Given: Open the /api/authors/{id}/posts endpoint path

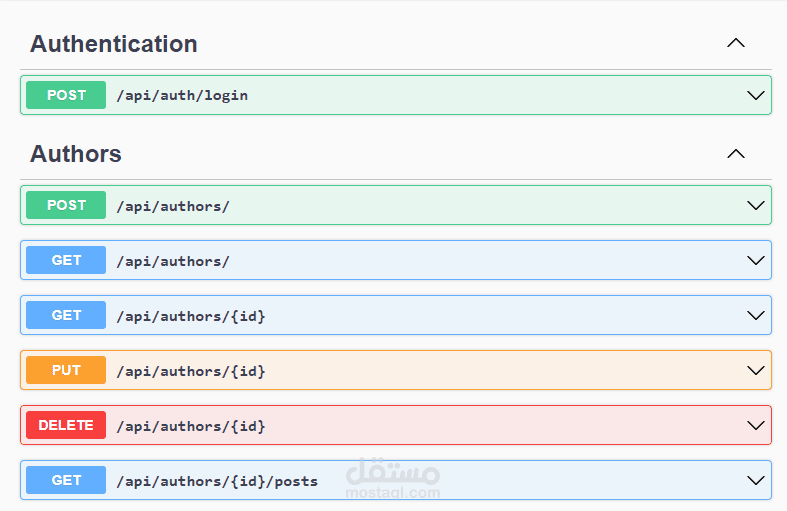Looking at the screenshot, I should pyautogui.click(x=217, y=481).
